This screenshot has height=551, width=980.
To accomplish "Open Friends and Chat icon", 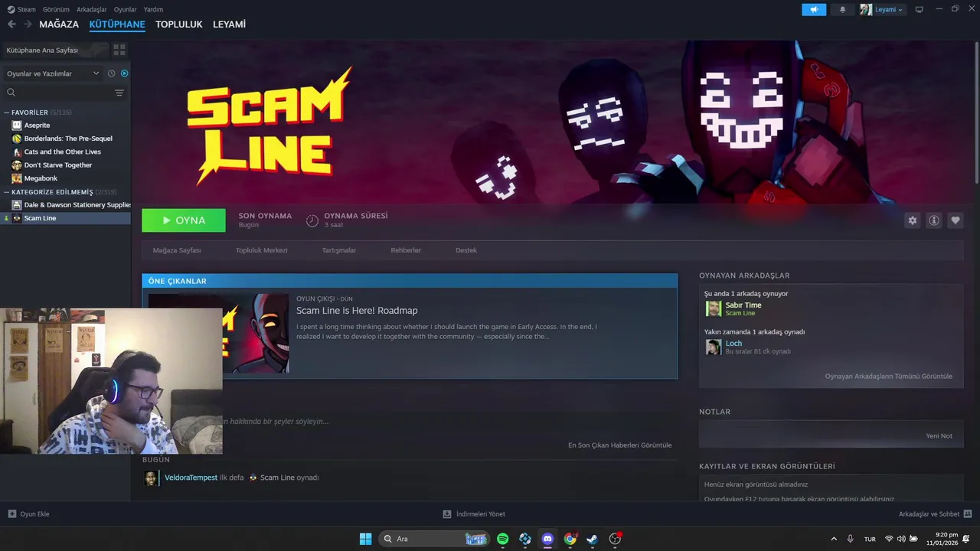I will point(968,514).
